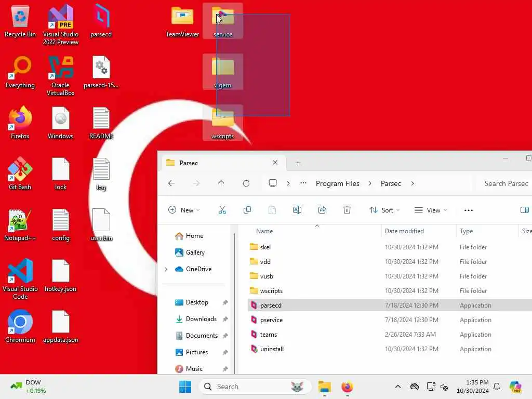Click Parsec breadcrumb in the address bar
Viewport: 532px width, 399px height.
point(391,183)
